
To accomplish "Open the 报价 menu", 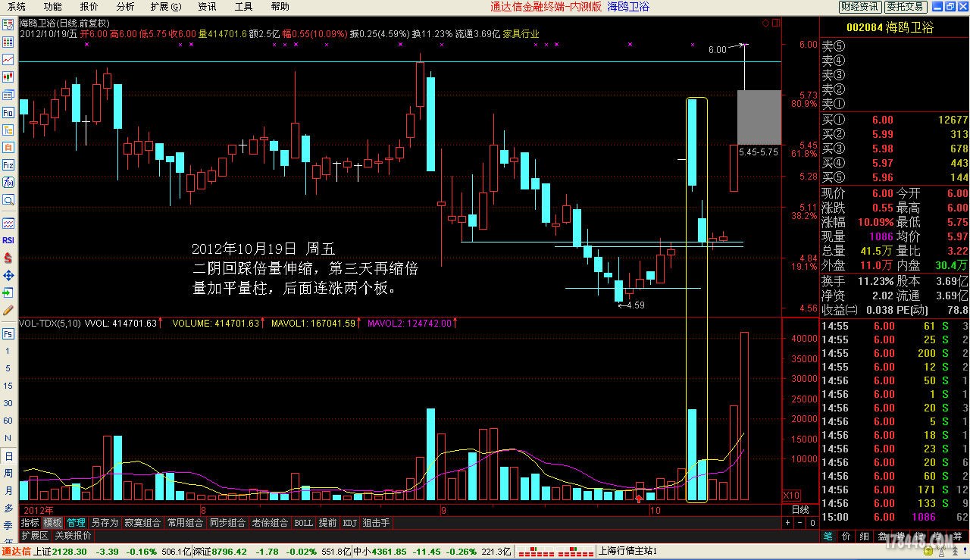I will pyautogui.click(x=89, y=7).
